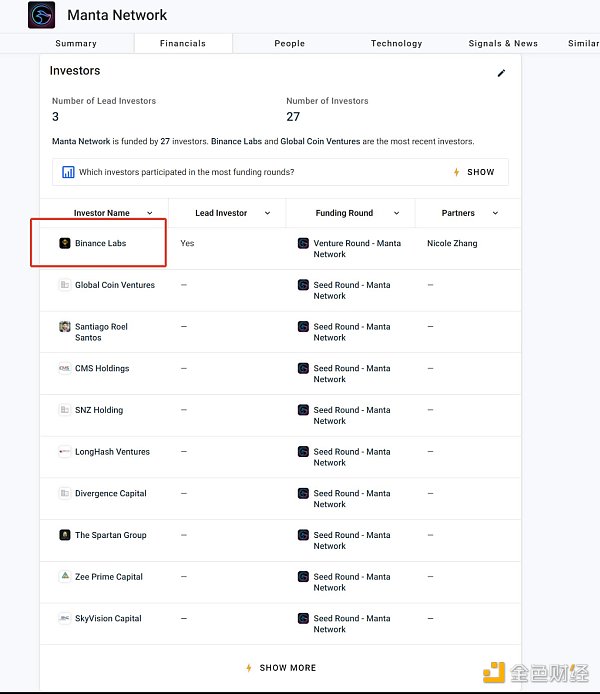The image size is (600, 694).
Task: Click the CMS Holdings logo icon
Action: pos(65,368)
